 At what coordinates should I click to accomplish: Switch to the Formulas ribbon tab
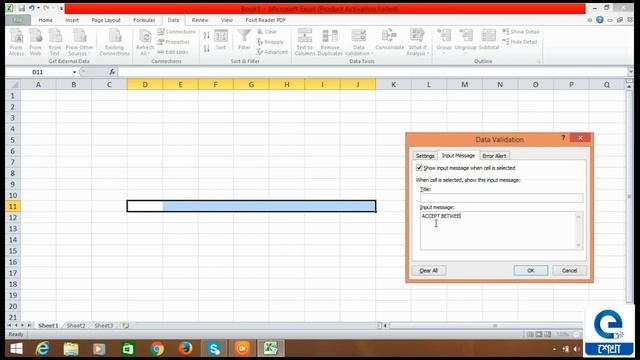click(144, 20)
